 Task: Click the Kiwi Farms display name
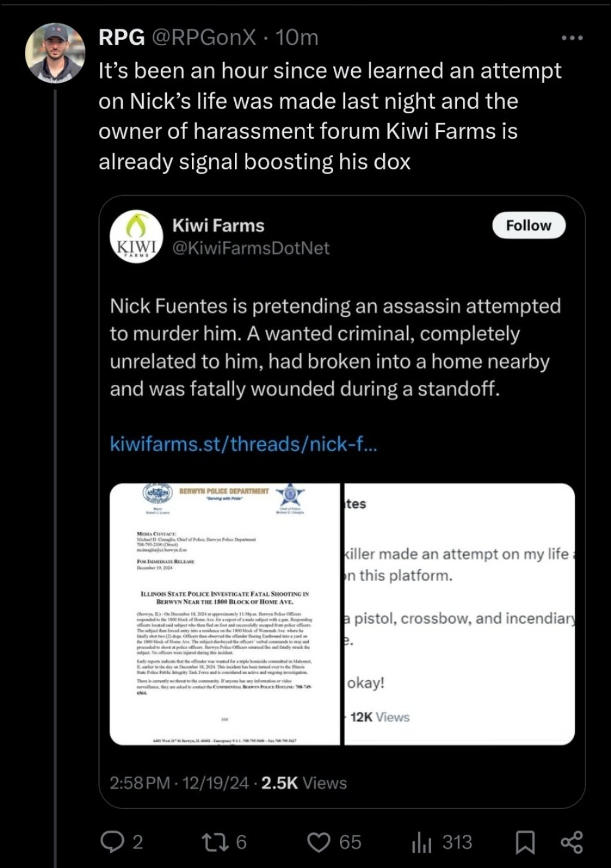tap(218, 225)
